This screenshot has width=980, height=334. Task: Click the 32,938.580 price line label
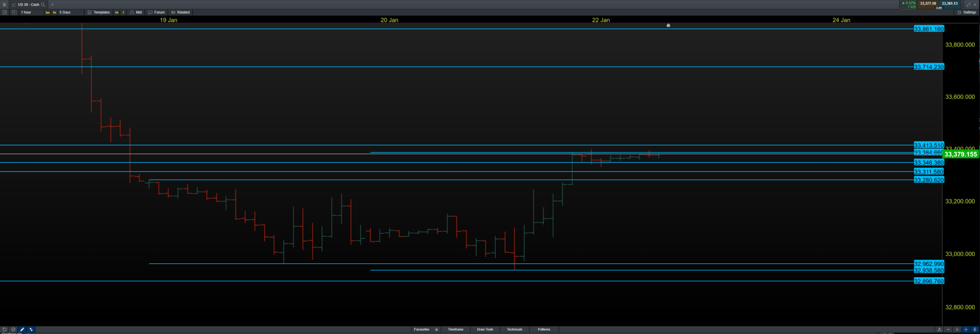coord(929,270)
